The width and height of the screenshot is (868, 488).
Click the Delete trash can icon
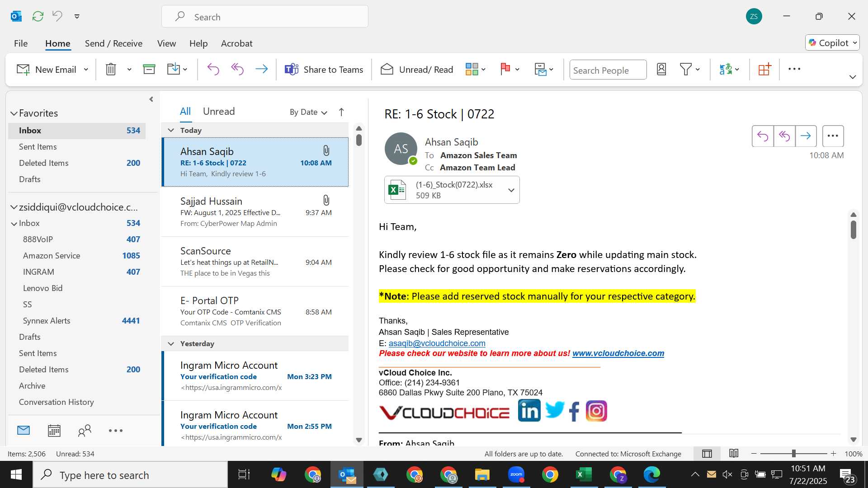pyautogui.click(x=111, y=69)
